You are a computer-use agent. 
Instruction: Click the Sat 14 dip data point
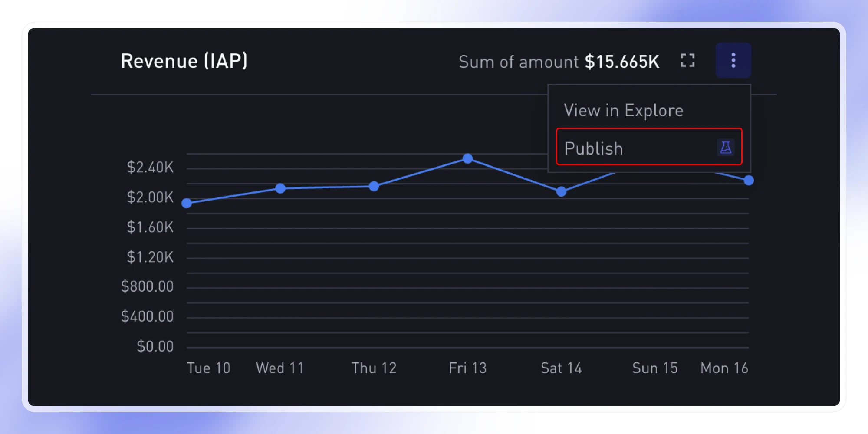point(562,191)
